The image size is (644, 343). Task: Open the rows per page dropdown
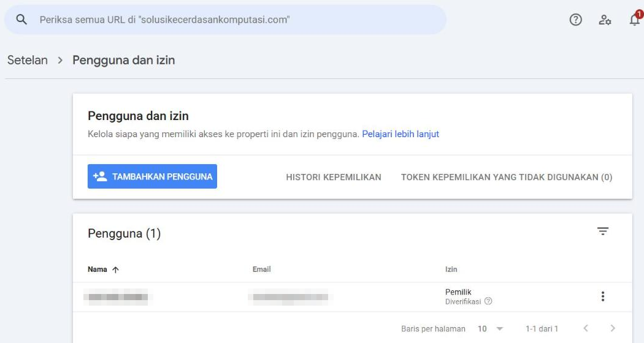(491, 329)
